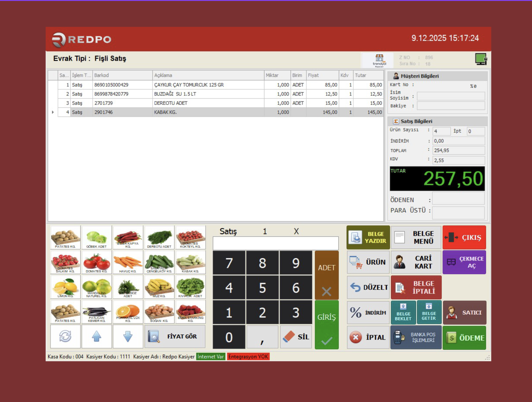This screenshot has height=402, width=532.
Task: Open BANKA POS İŞLEMLERİ
Action: click(x=416, y=337)
